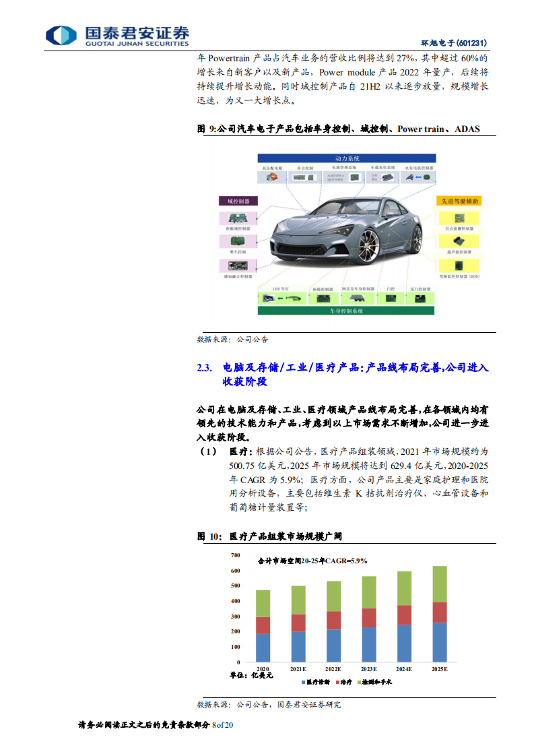
Task: Click the ultrasonic controller image (超声波控制器)
Action: (459, 241)
